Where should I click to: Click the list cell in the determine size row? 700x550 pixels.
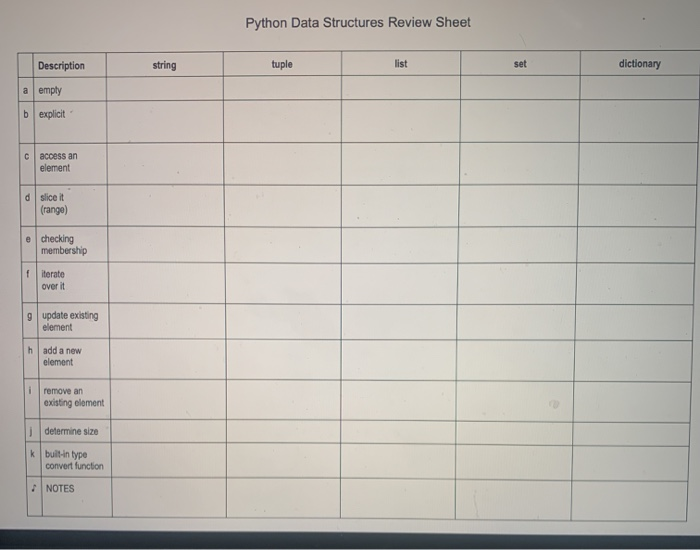[399, 432]
